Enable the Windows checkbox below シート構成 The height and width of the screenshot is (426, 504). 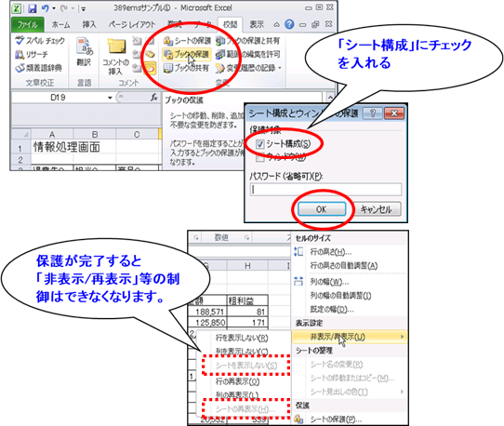259,157
